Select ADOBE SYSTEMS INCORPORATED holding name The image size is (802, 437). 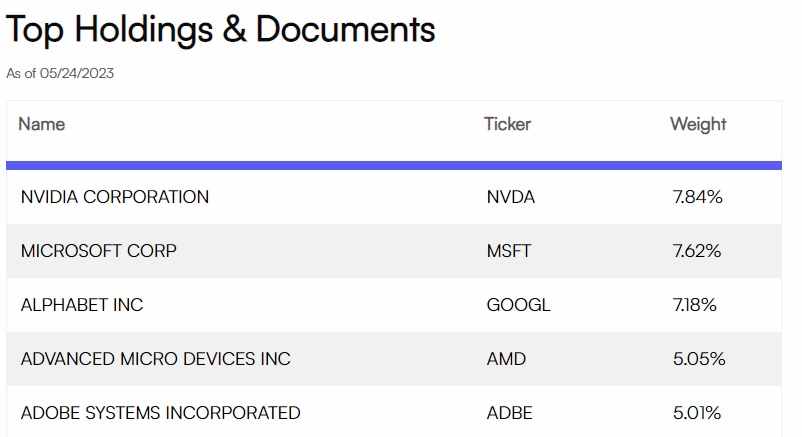(160, 413)
